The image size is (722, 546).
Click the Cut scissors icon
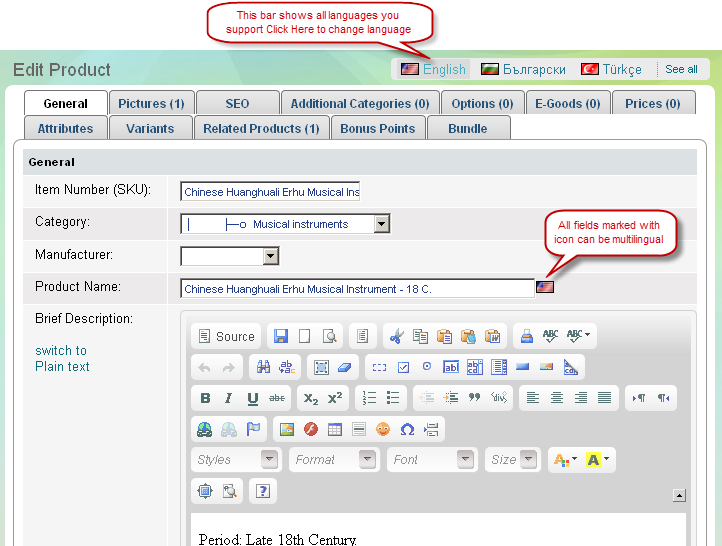click(397, 337)
